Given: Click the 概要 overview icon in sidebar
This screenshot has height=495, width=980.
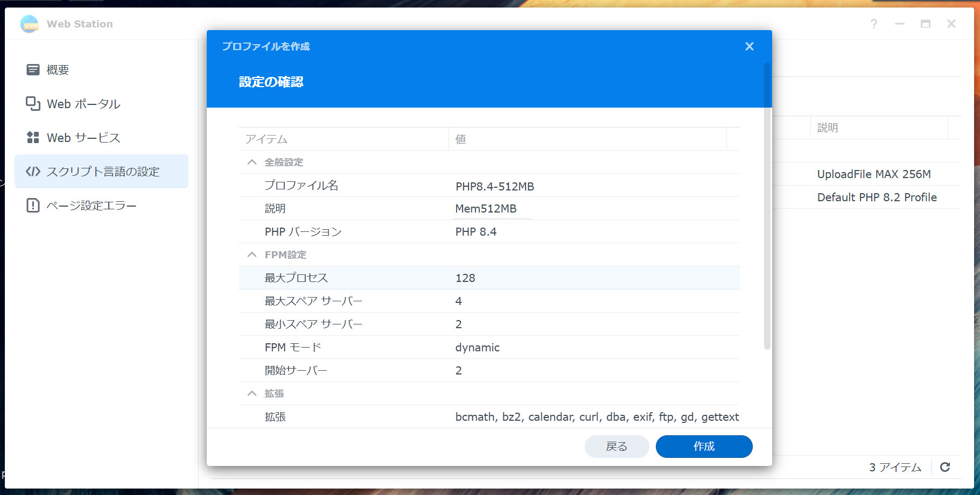Looking at the screenshot, I should [x=33, y=69].
